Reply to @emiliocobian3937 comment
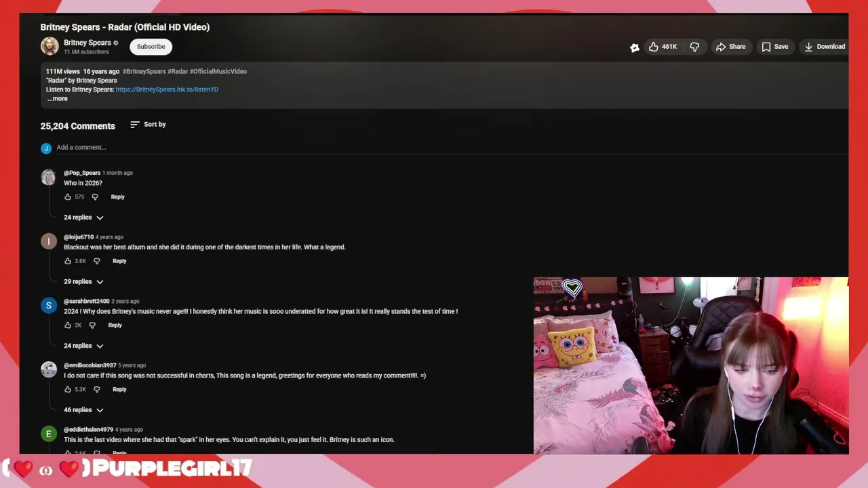The height and width of the screenshot is (488, 868). (x=119, y=390)
